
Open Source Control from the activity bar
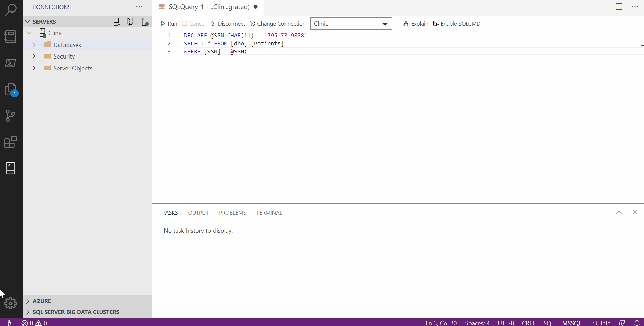click(x=10, y=116)
